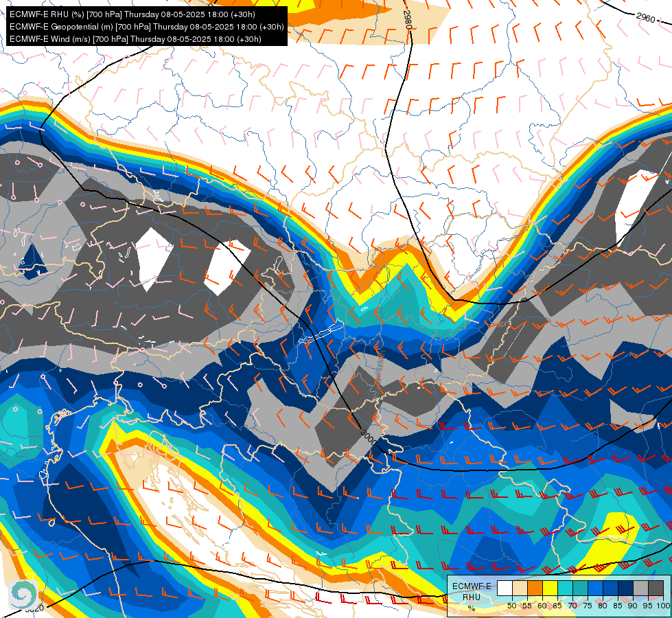Image resolution: width=672 pixels, height=618 pixels.
Task: Click the legend tick value '75'
Action: 588,606
